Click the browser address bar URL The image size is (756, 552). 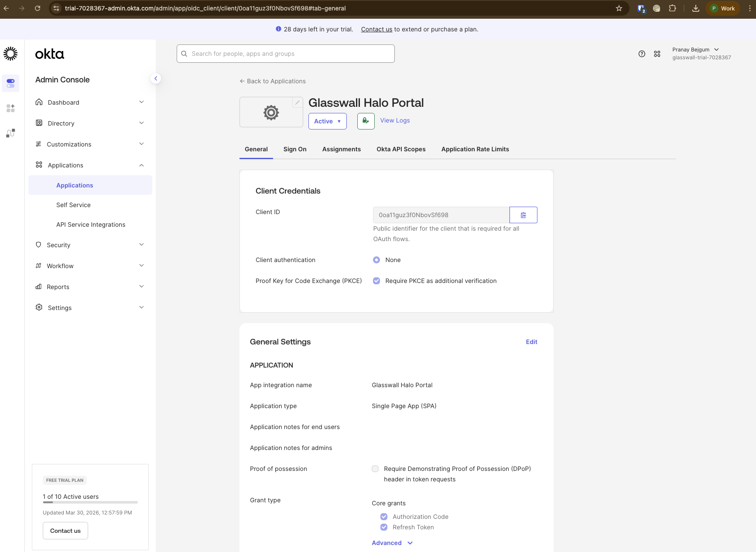coord(205,8)
